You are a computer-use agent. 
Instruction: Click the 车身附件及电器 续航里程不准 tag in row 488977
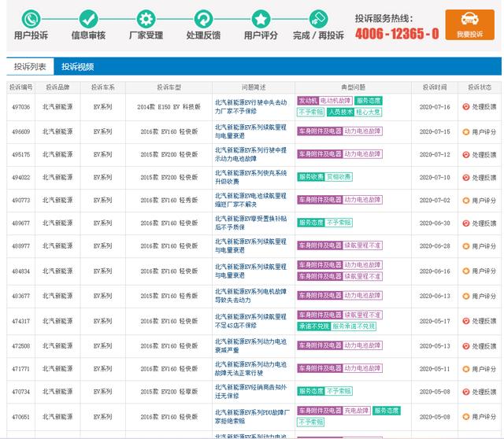click(x=339, y=245)
